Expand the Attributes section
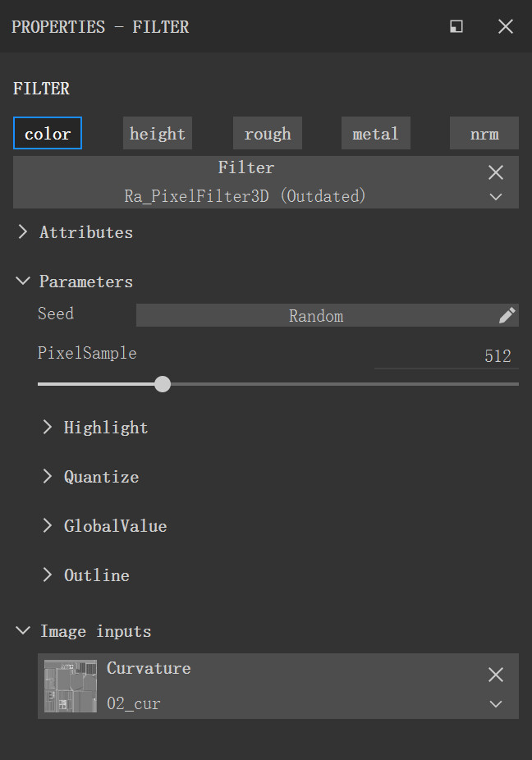Viewport: 532px width, 760px height. (23, 232)
